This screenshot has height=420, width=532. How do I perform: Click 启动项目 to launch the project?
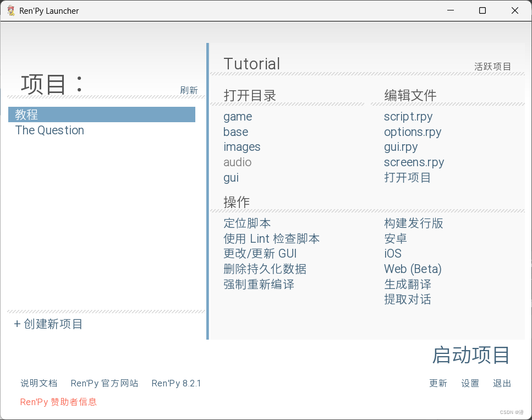coord(470,355)
